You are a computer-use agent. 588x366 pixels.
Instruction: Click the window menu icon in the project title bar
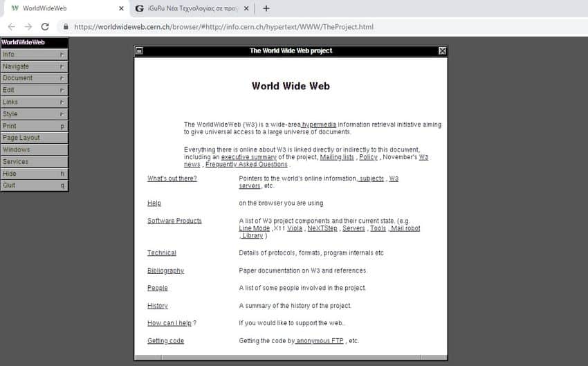point(139,51)
